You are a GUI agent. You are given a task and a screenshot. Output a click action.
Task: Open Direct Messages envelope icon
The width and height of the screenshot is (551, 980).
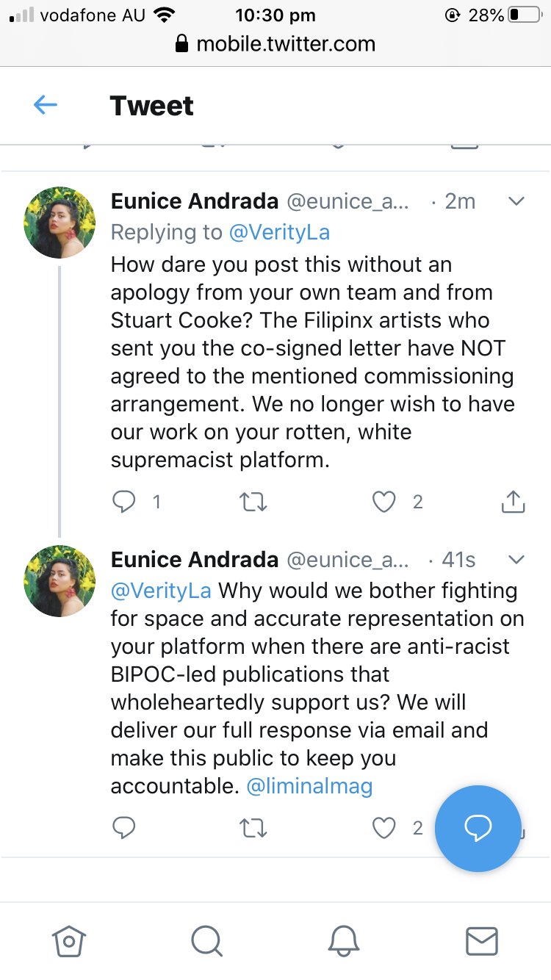point(482,940)
